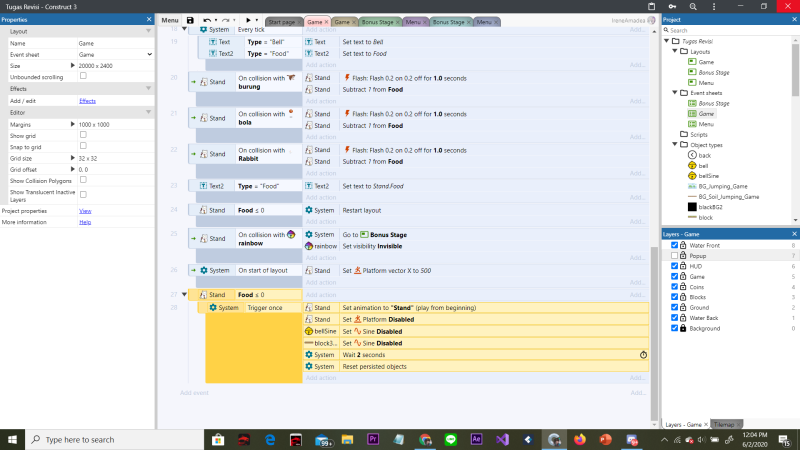Open the Event sheet dropdown in Properties
800x450 pixels.
pyautogui.click(x=115, y=55)
